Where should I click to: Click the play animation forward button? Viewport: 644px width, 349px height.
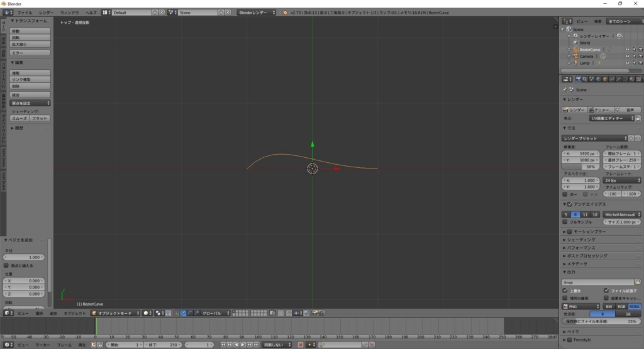pos(243,345)
